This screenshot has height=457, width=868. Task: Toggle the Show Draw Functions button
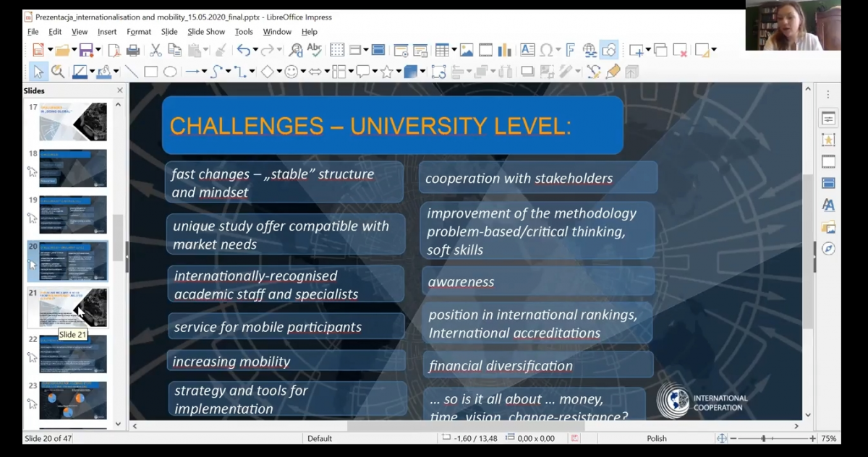609,50
